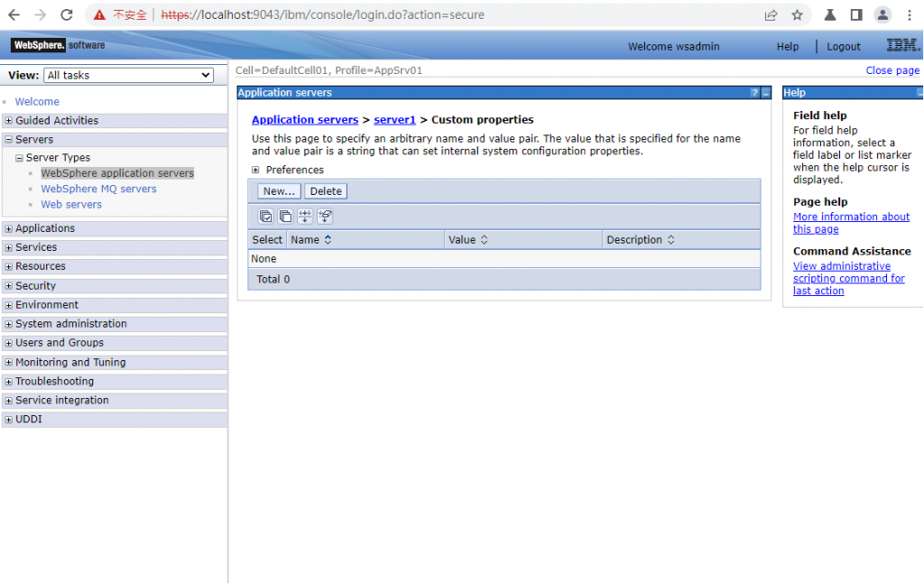Image resolution: width=924 pixels, height=583 pixels.
Task: Reload the page with refresh icon
Action: click(x=67, y=14)
